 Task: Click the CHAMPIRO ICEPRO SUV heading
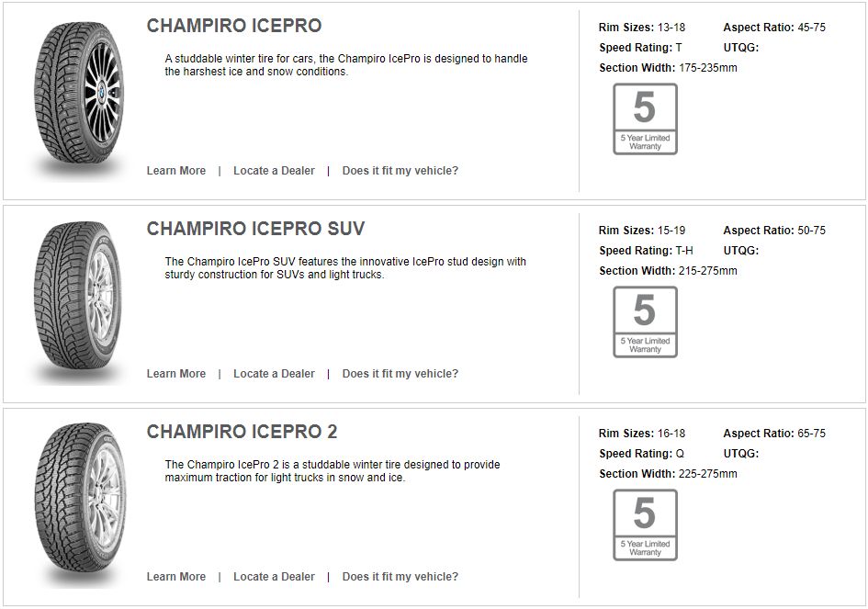point(255,229)
